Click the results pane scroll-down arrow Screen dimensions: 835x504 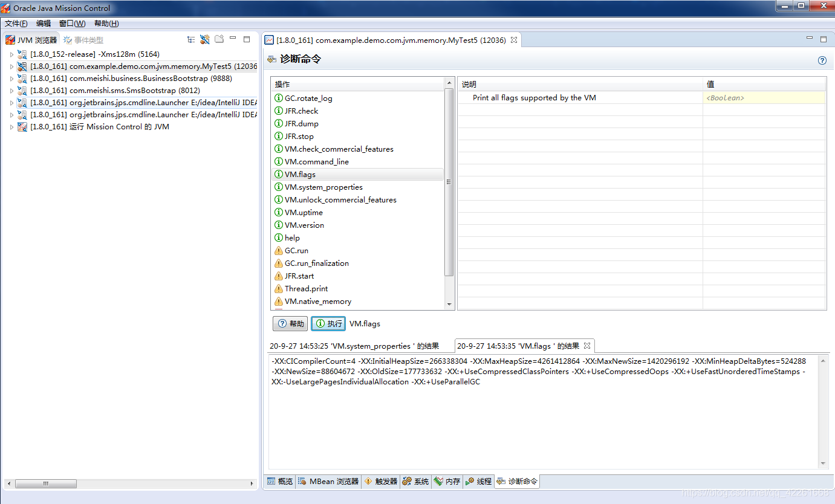823,464
